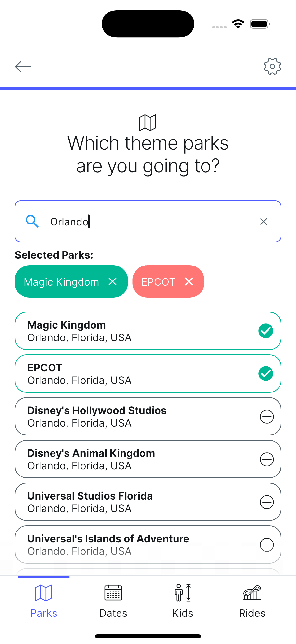The width and height of the screenshot is (296, 644).
Task: Clear the Orlando search text
Action: tap(264, 222)
